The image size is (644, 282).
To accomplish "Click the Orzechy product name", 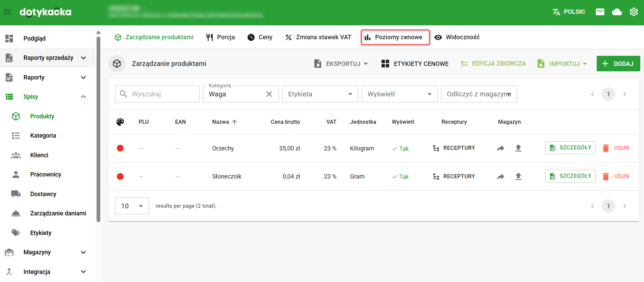I will 223,148.
